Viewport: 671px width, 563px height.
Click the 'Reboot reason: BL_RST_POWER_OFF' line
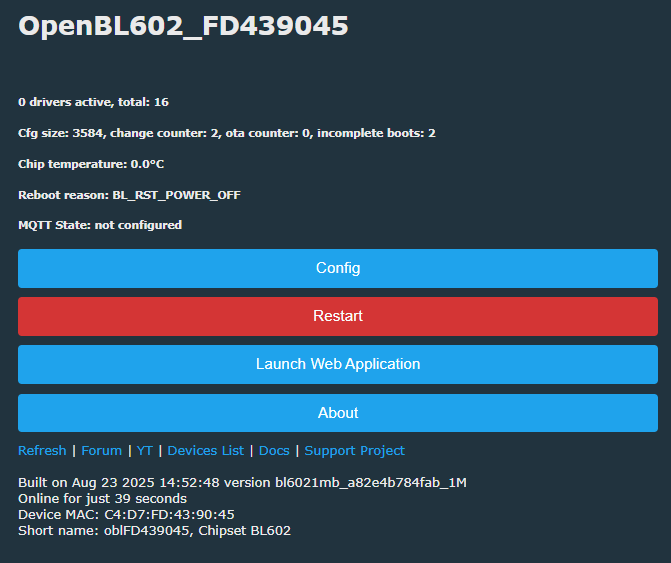[x=129, y=196]
